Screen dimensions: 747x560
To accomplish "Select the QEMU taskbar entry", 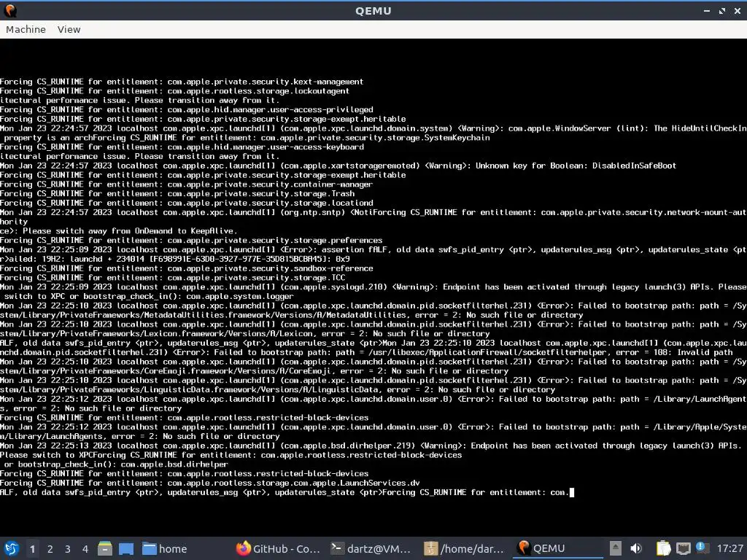I will pyautogui.click(x=557, y=548).
